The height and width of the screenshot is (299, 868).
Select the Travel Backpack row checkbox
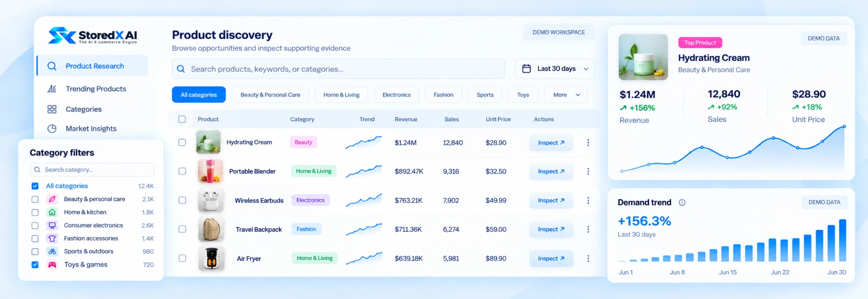(x=182, y=229)
